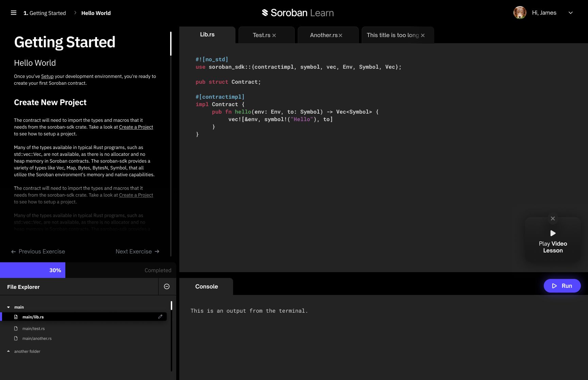The width and height of the screenshot is (588, 380).
Task: Play the video lesson
Action: [x=553, y=242]
